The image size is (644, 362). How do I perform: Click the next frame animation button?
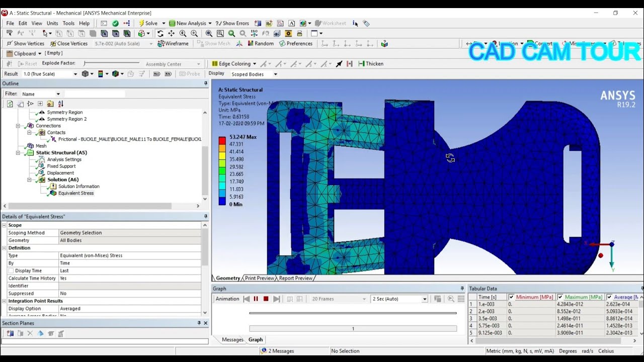pos(276,299)
